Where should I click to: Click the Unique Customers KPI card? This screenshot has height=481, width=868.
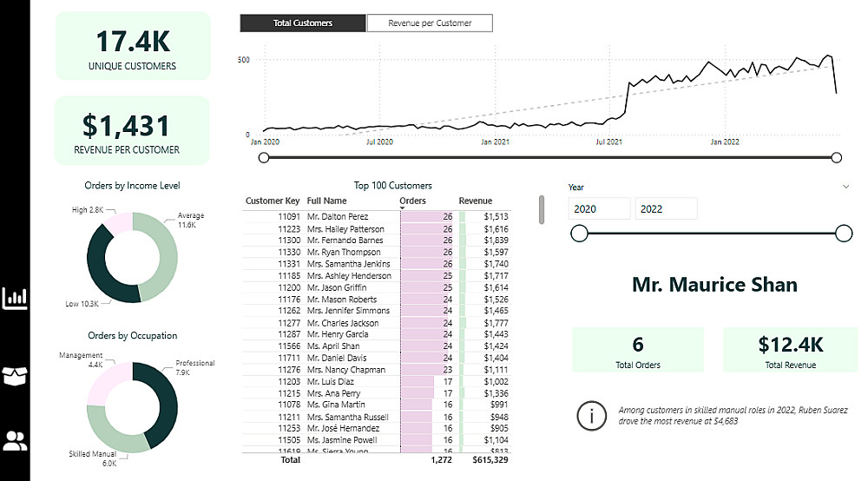pyautogui.click(x=132, y=46)
